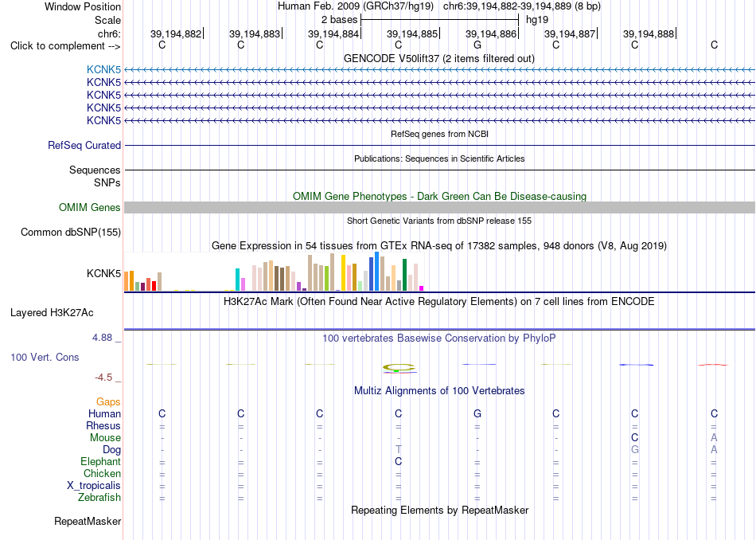Click the Dog species label
Viewport: 756px width, 540px height.
tap(111, 450)
